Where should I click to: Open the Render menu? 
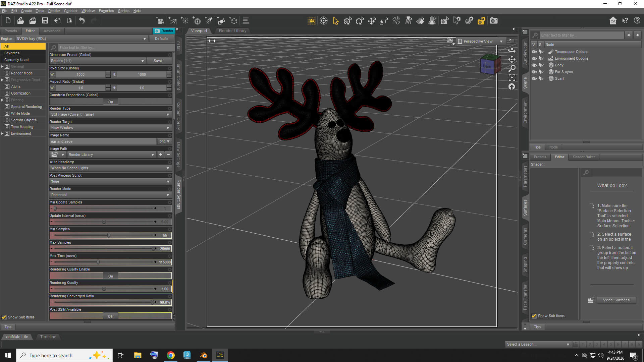[54, 11]
